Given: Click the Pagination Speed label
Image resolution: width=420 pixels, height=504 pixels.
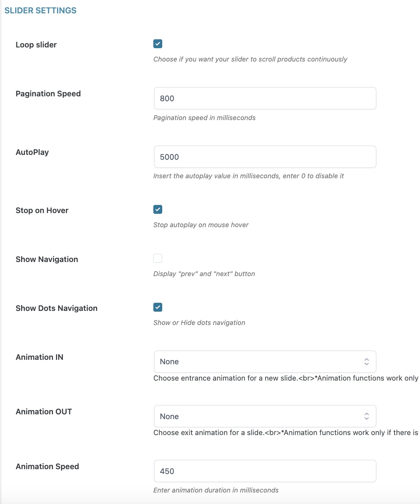Looking at the screenshot, I should point(48,94).
